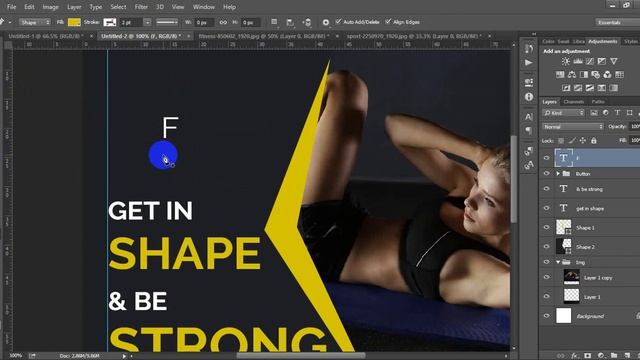The height and width of the screenshot is (360, 640).
Task: Hide the Shape 2 layer
Action: (x=546, y=247)
